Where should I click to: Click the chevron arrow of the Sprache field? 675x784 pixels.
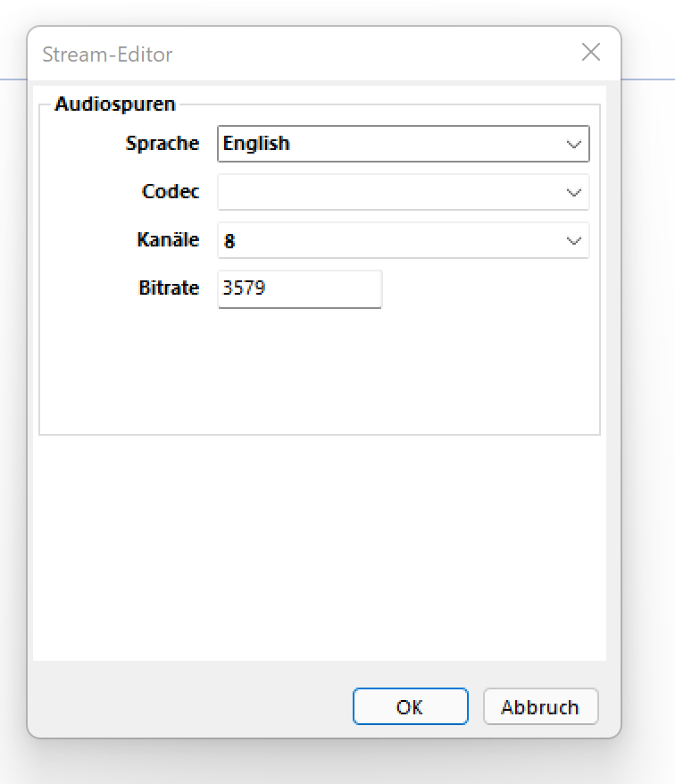(x=573, y=145)
